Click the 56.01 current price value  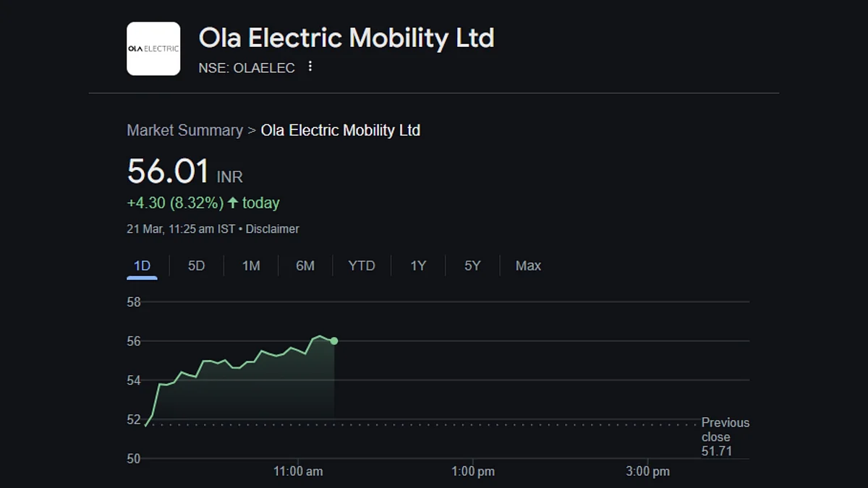168,171
